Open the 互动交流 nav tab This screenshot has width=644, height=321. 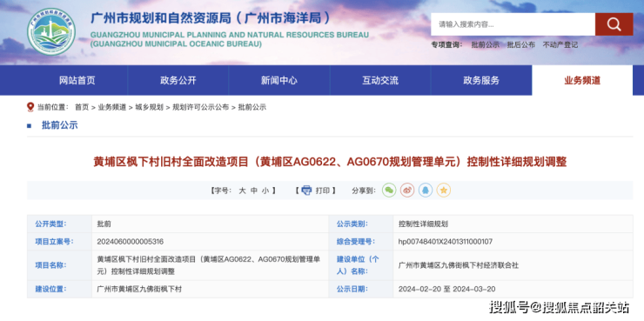click(x=380, y=80)
